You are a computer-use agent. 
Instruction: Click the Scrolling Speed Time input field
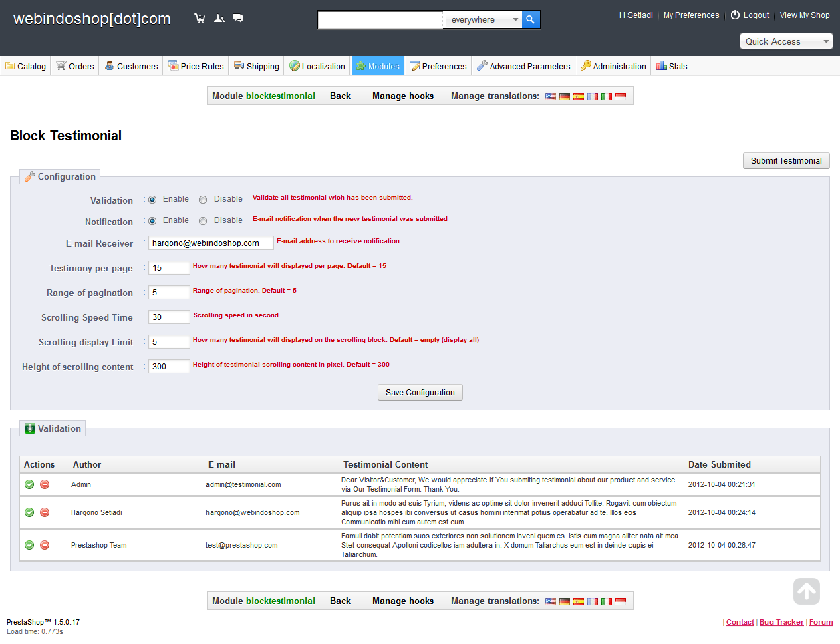point(169,317)
